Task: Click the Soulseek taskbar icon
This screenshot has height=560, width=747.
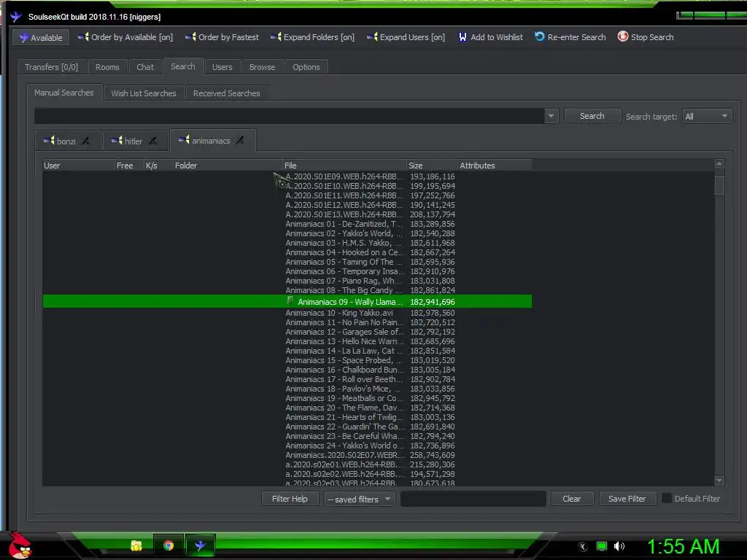Action: 200,545
